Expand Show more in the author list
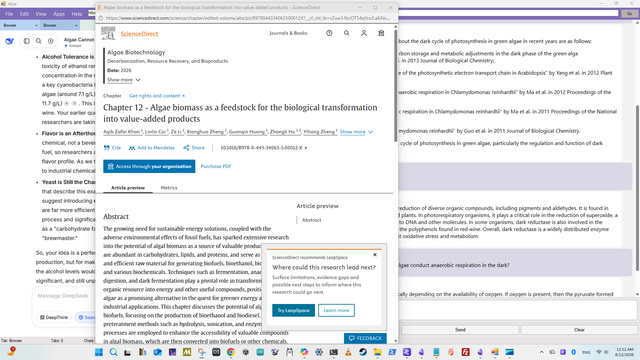Image resolution: width=640 pixels, height=360 pixels. pos(356,132)
